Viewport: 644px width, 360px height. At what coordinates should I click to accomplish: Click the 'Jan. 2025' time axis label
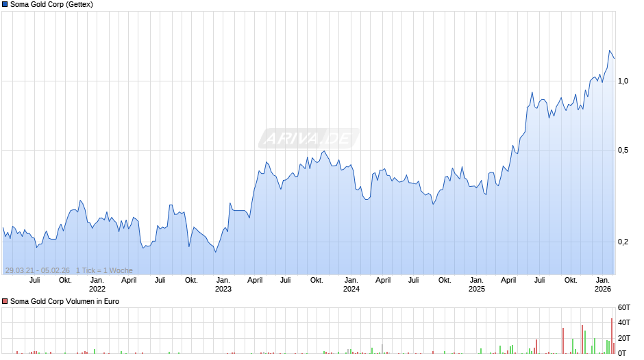click(476, 285)
